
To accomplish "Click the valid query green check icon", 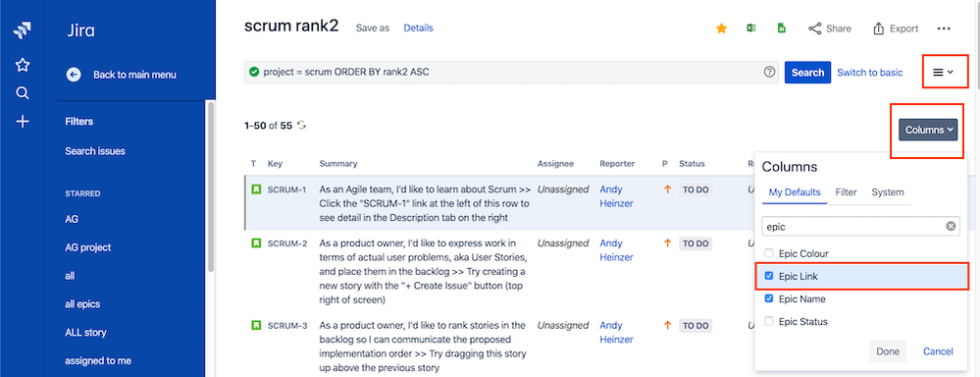I will point(254,72).
